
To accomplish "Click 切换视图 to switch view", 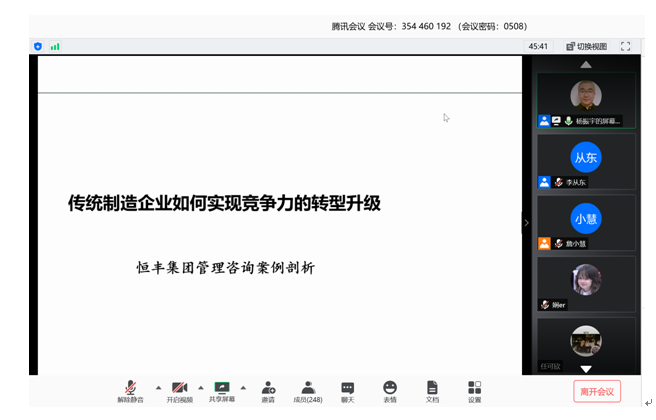I will [x=587, y=46].
